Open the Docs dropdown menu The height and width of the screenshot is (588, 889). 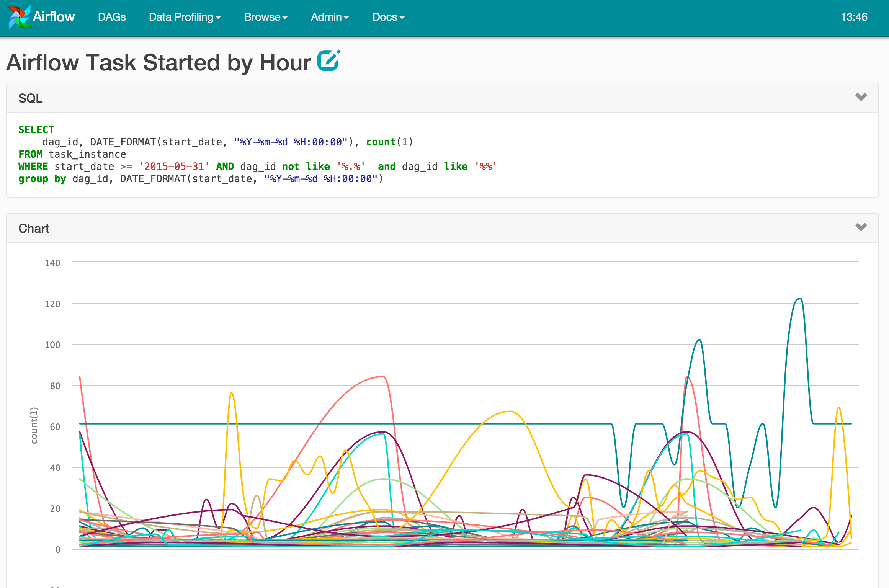[x=388, y=17]
